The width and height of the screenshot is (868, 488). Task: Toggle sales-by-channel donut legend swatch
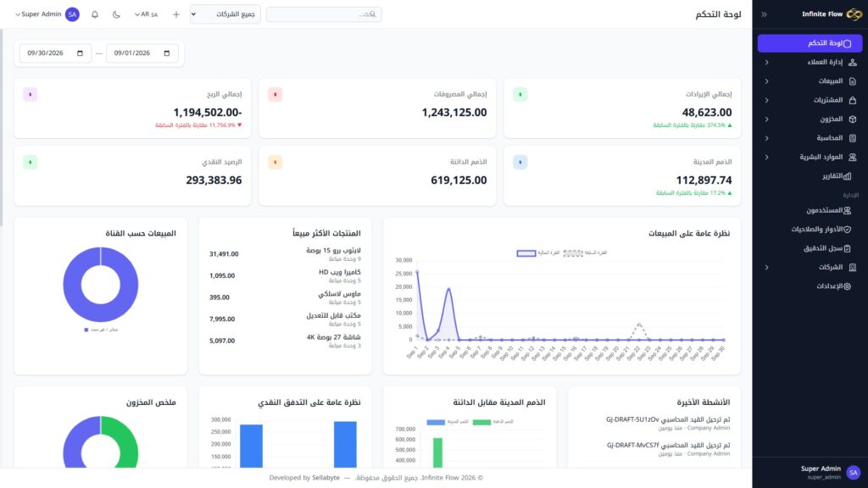(86, 330)
